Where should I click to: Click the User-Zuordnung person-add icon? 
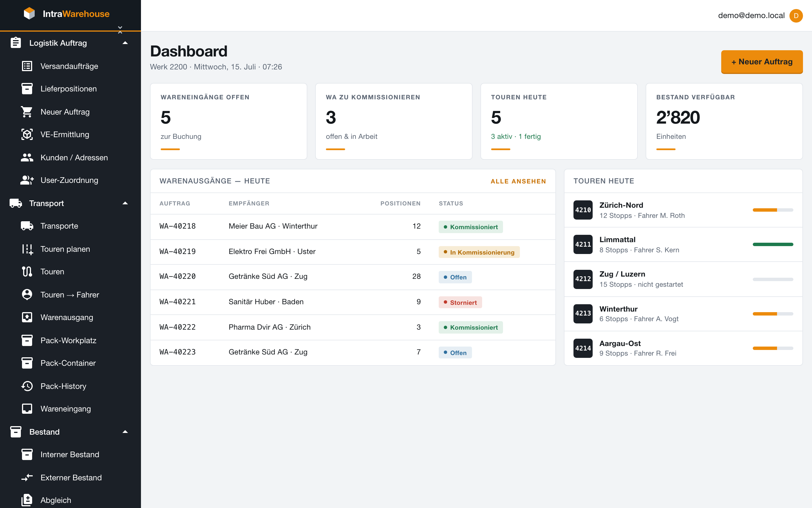[27, 180]
